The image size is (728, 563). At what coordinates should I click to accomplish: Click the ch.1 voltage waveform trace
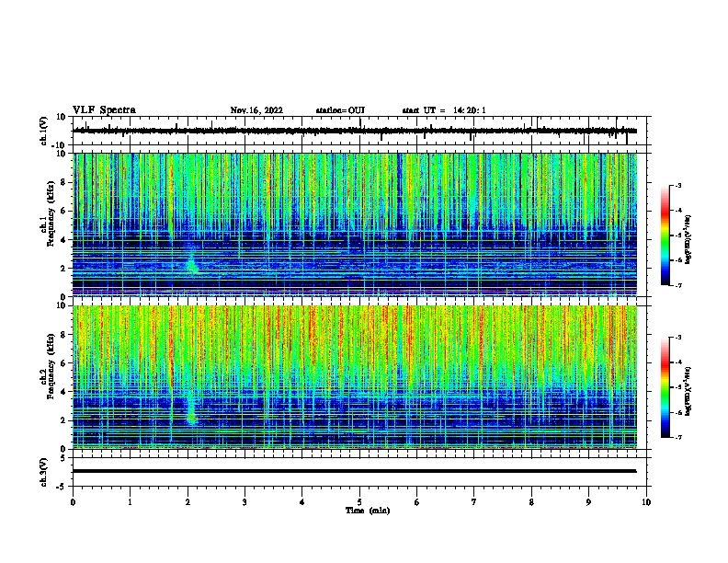354,131
